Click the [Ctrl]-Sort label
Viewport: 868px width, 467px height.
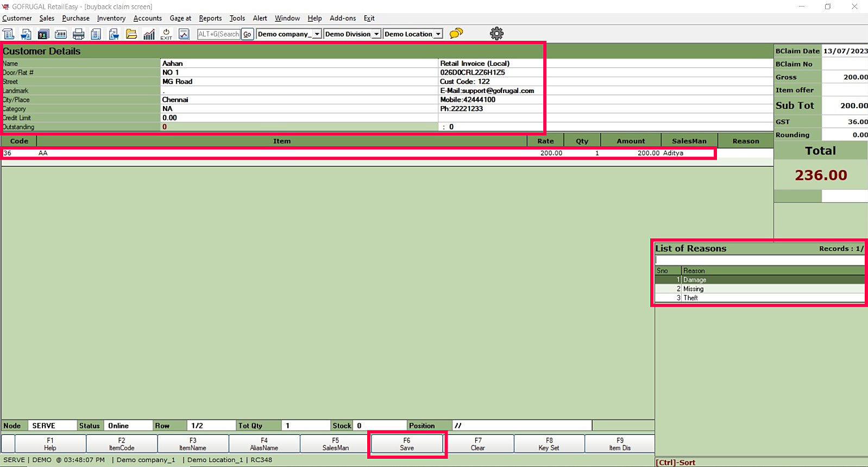pos(675,463)
